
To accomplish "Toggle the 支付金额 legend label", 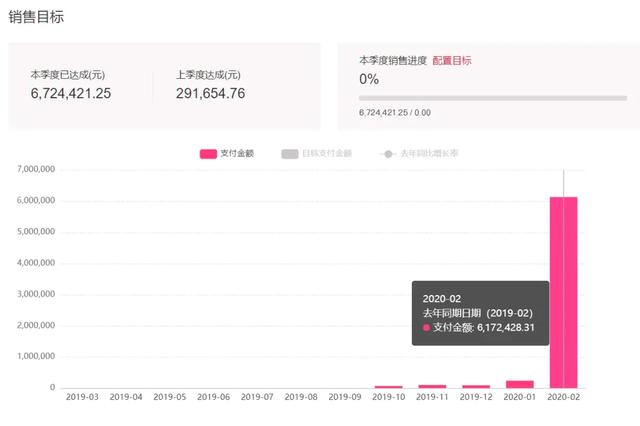I will point(237,154).
